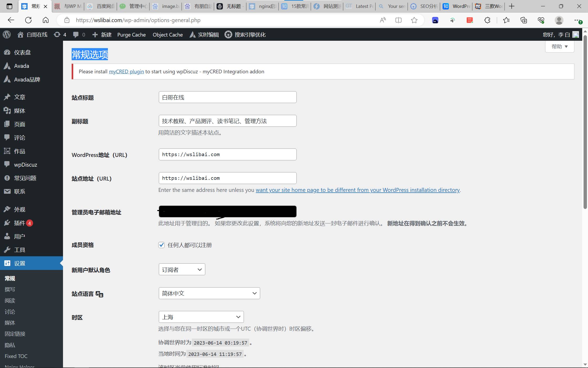
Task: Click the page vertical scrollbar
Action: coord(585,121)
